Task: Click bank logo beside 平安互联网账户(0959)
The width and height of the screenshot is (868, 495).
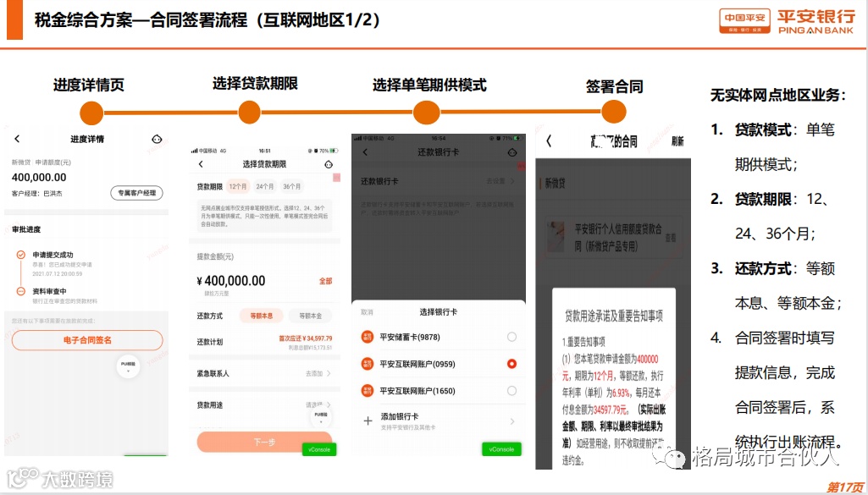Action: click(367, 364)
